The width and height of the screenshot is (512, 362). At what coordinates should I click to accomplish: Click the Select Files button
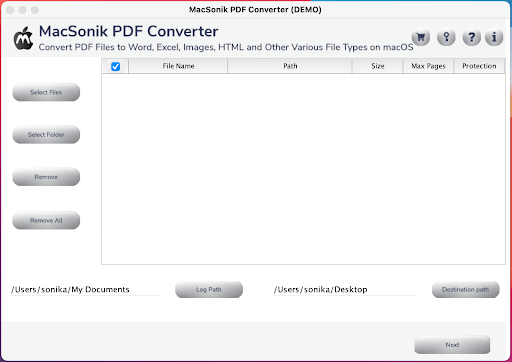coord(46,92)
